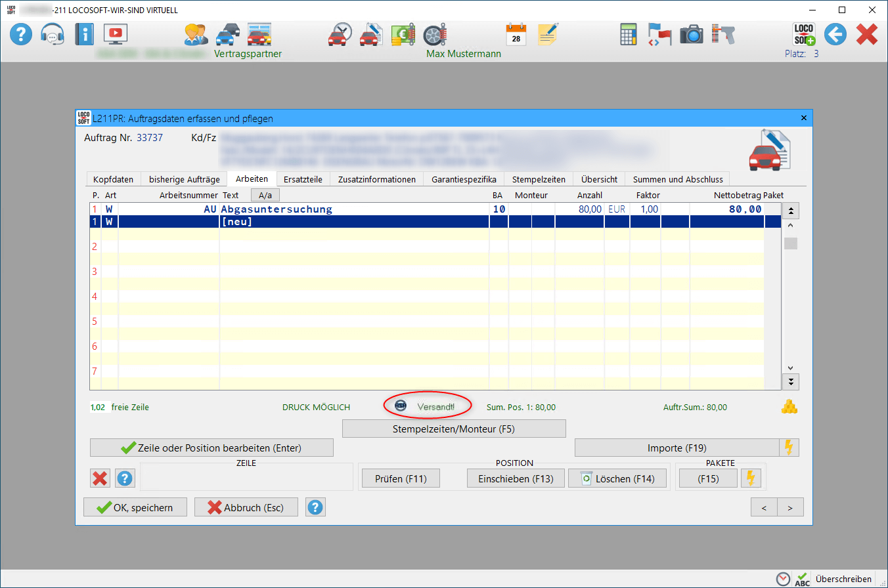Image resolution: width=888 pixels, height=588 pixels.
Task: Open the headset support chat icon
Action: pyautogui.click(x=53, y=34)
